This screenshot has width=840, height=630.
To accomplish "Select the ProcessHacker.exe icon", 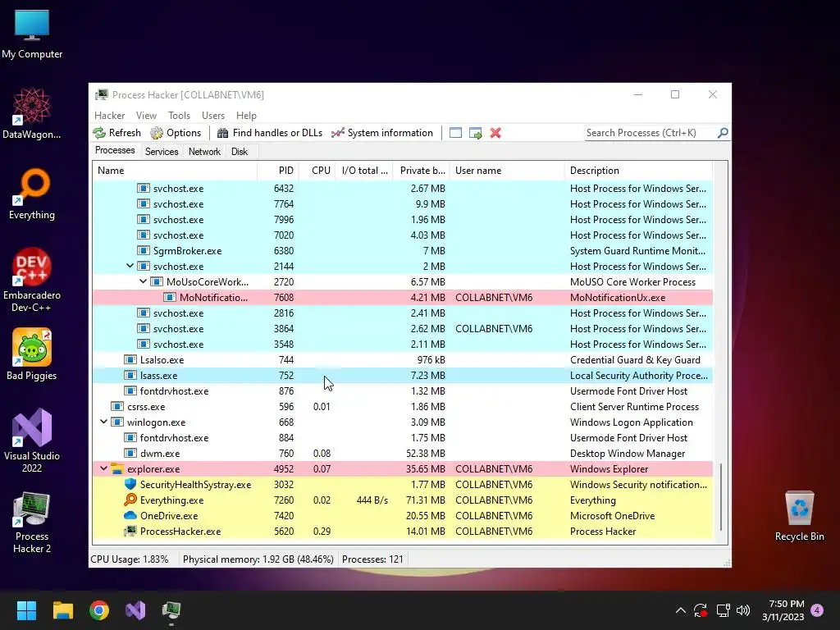I will pyautogui.click(x=130, y=531).
